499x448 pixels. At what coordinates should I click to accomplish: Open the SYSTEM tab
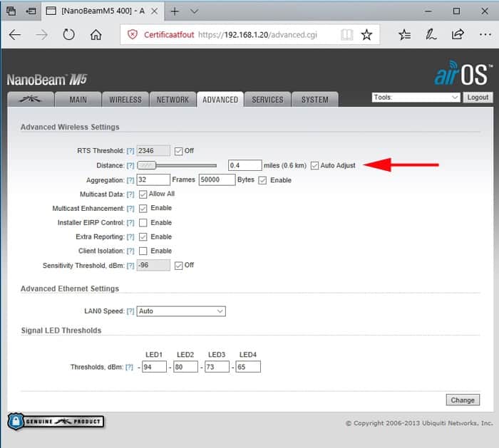coord(315,100)
